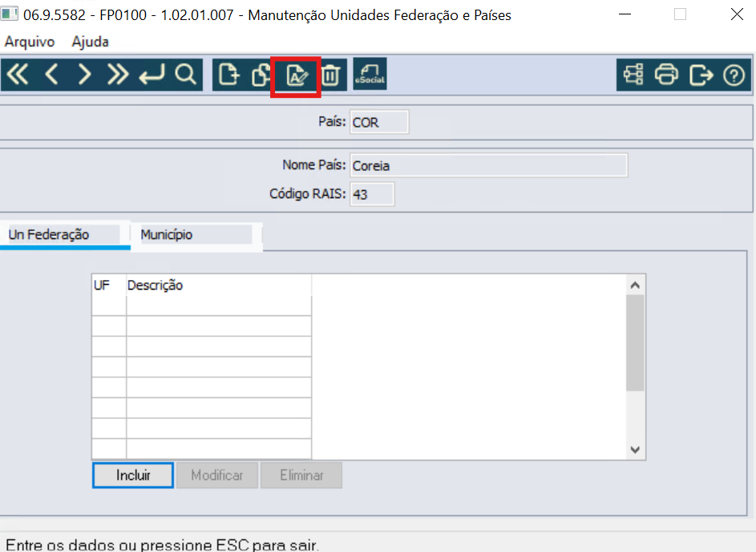Close the FP0100 window
Viewport: 756px width, 552px height.
coord(737,14)
